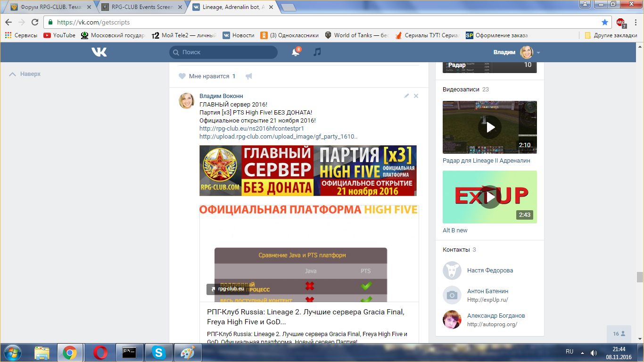Click the AdBlock extension icon
Viewport: 644px width, 362px height.
click(x=620, y=22)
